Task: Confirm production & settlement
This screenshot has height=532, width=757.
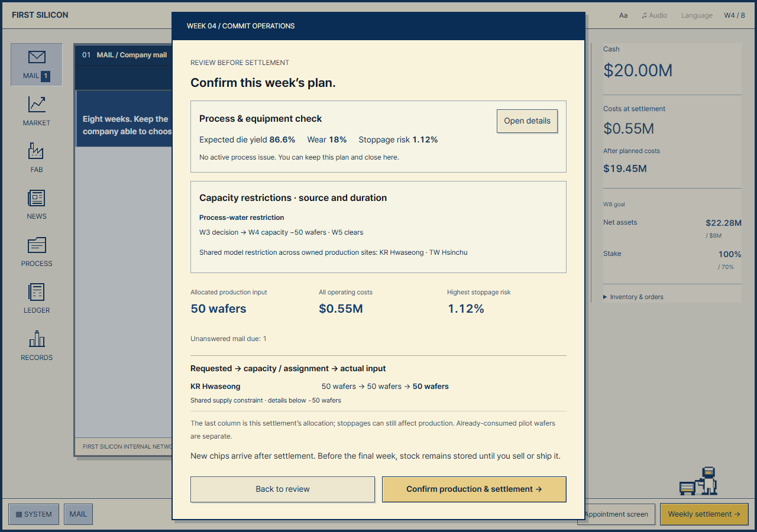Action: point(474,489)
